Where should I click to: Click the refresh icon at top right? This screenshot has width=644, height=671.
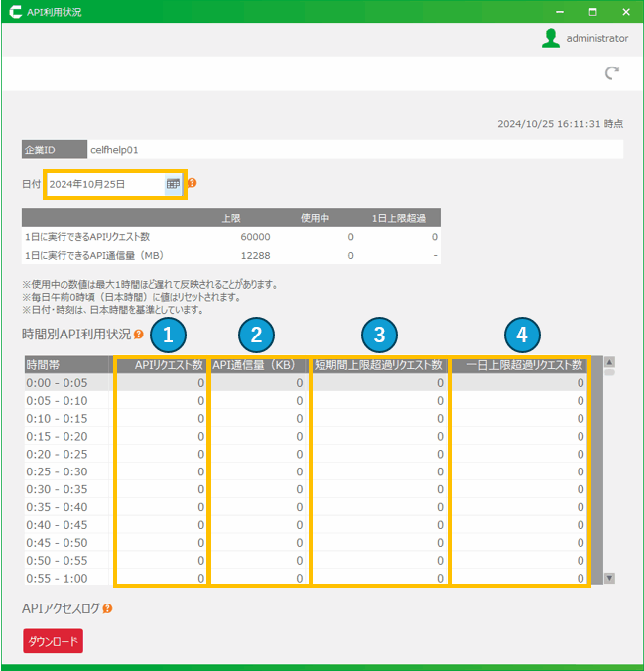tap(612, 72)
